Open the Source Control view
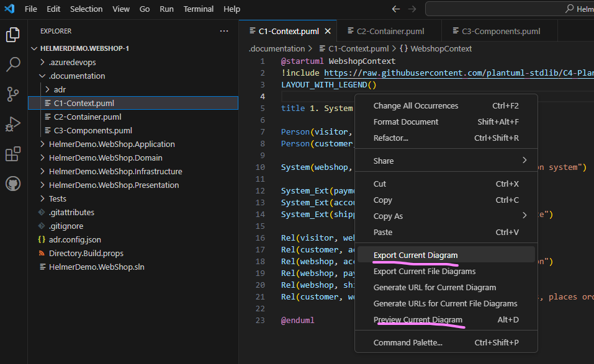Image resolution: width=594 pixels, height=364 pixels. pyautogui.click(x=13, y=94)
